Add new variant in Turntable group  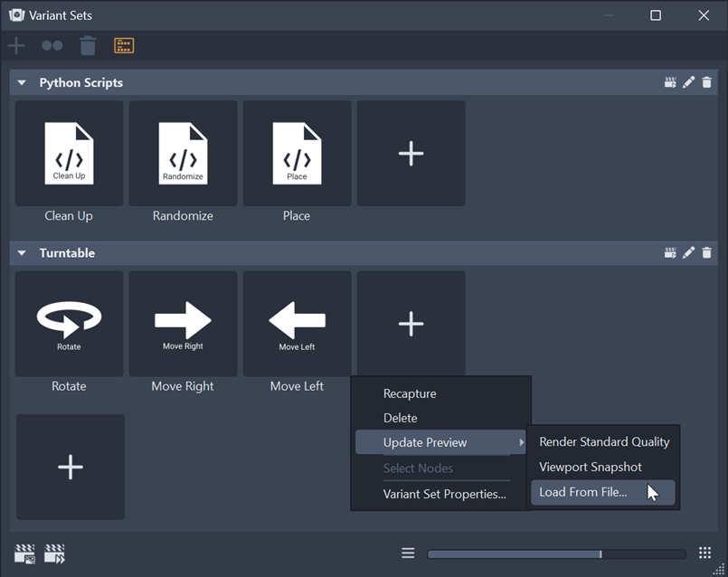411,324
